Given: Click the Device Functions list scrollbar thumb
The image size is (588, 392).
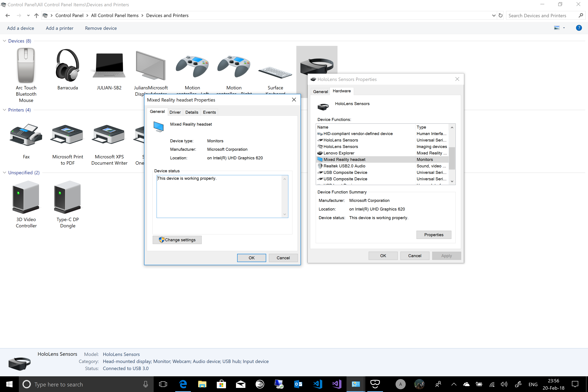Looking at the screenshot, I should (x=452, y=159).
